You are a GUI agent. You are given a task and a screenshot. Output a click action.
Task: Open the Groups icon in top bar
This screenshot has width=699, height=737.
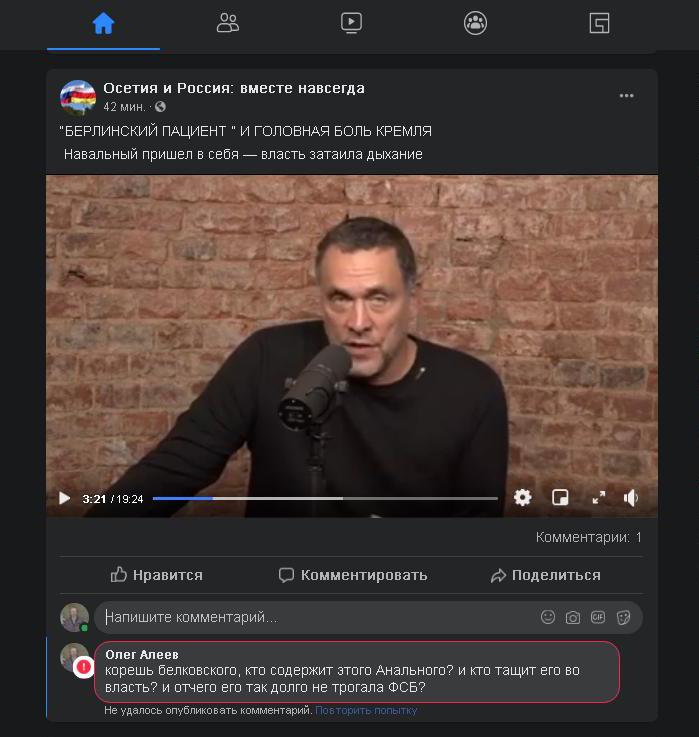(x=475, y=23)
